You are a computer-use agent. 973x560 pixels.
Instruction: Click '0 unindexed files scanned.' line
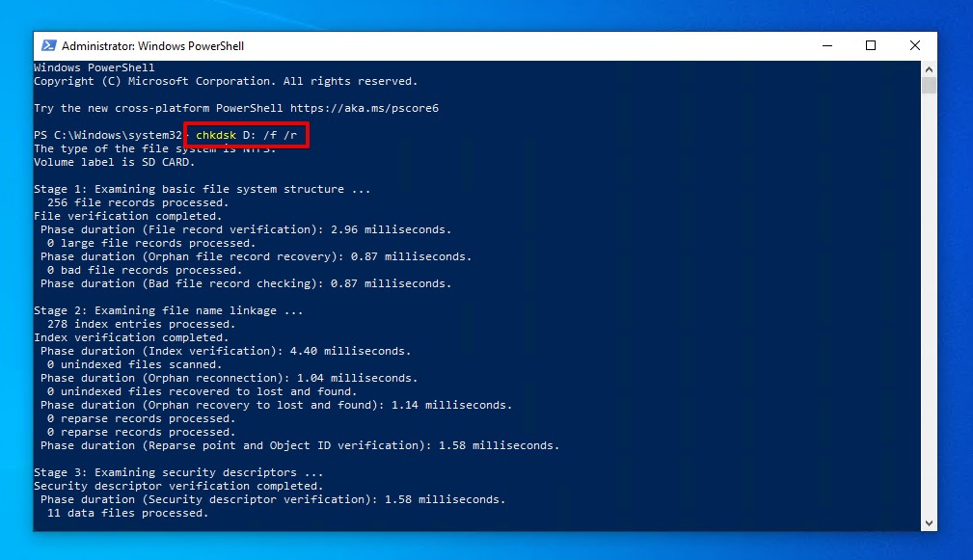[x=135, y=364]
